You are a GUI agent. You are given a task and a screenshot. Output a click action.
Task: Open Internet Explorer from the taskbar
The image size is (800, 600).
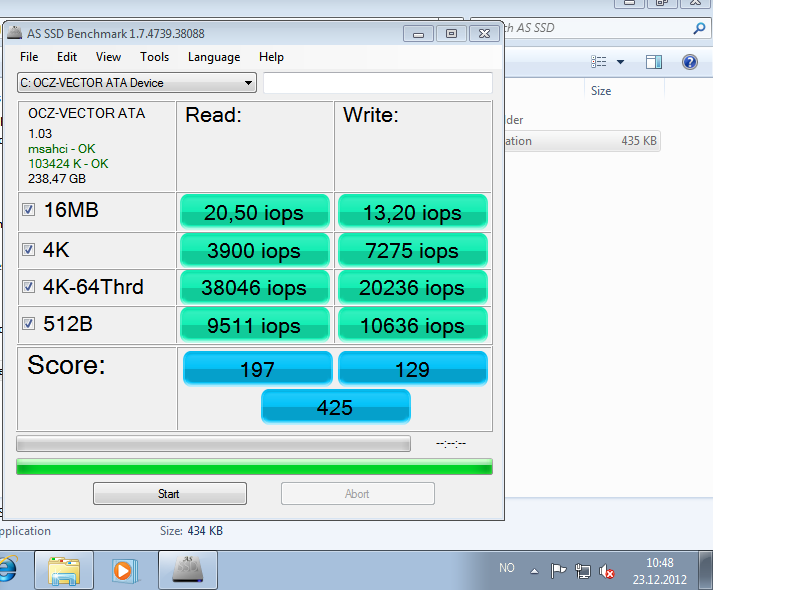coord(8,569)
